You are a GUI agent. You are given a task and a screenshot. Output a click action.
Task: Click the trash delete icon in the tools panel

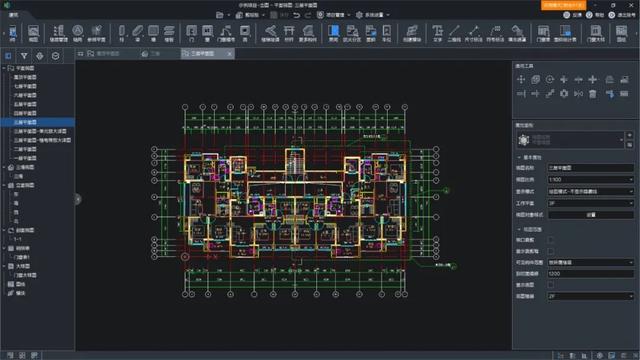click(593, 94)
